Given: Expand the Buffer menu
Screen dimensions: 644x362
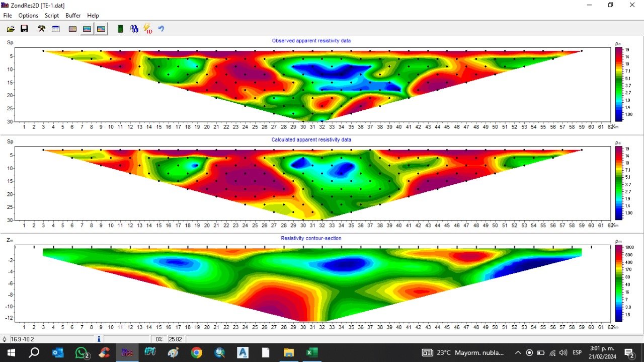Looking at the screenshot, I should (73, 16).
